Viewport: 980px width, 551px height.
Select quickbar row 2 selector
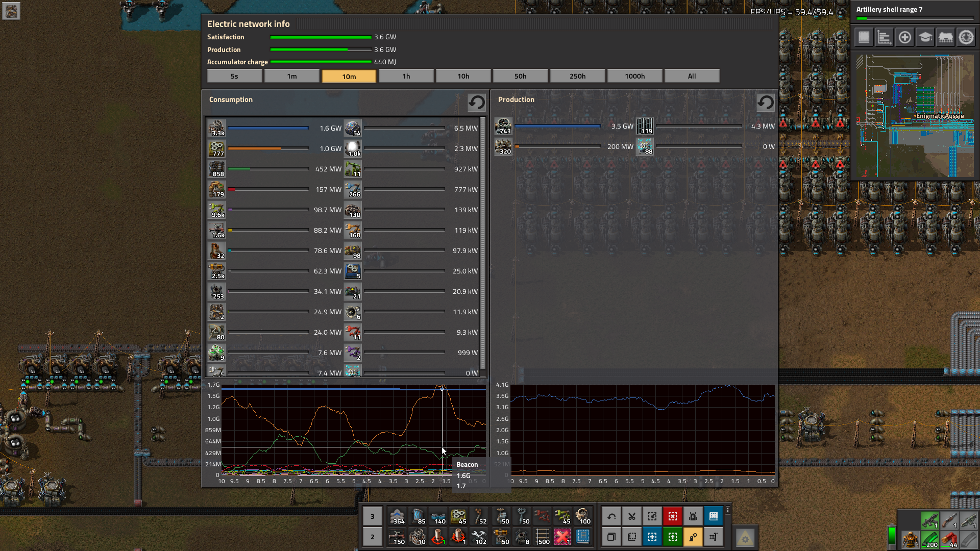(373, 537)
